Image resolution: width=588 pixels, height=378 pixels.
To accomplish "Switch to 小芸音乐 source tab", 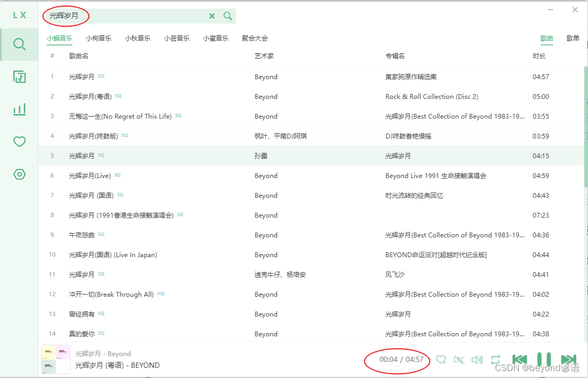I will pos(177,38).
